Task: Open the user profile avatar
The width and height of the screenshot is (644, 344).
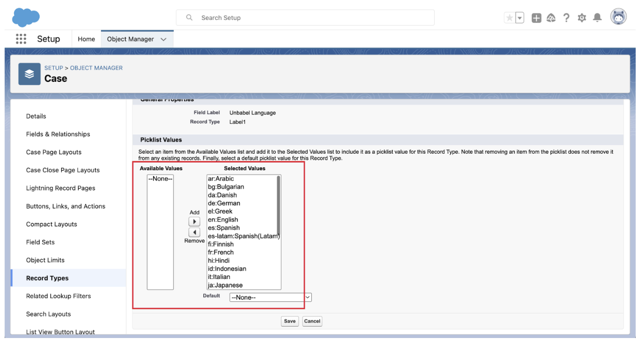Action: (x=619, y=17)
